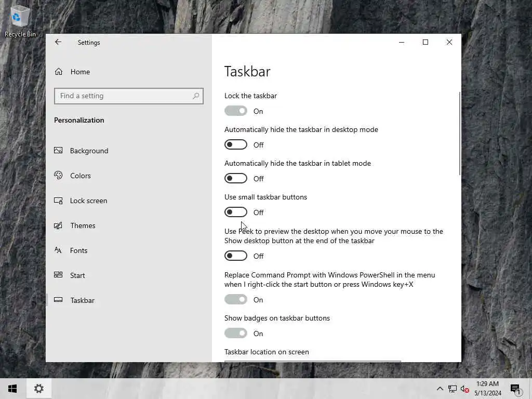Click the Start tiles icon
Image resolution: width=532 pixels, height=399 pixels.
tap(58, 275)
